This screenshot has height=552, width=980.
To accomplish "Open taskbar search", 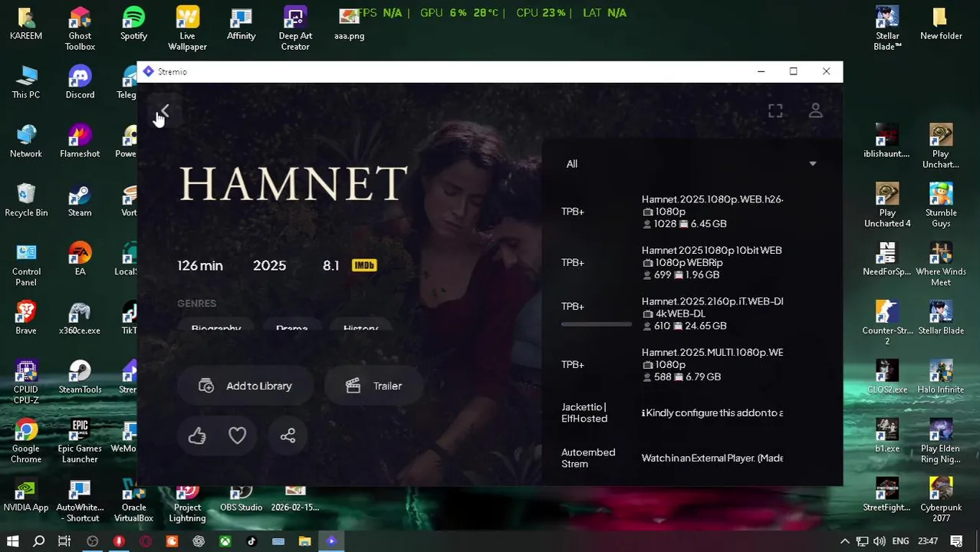I will 38,541.
